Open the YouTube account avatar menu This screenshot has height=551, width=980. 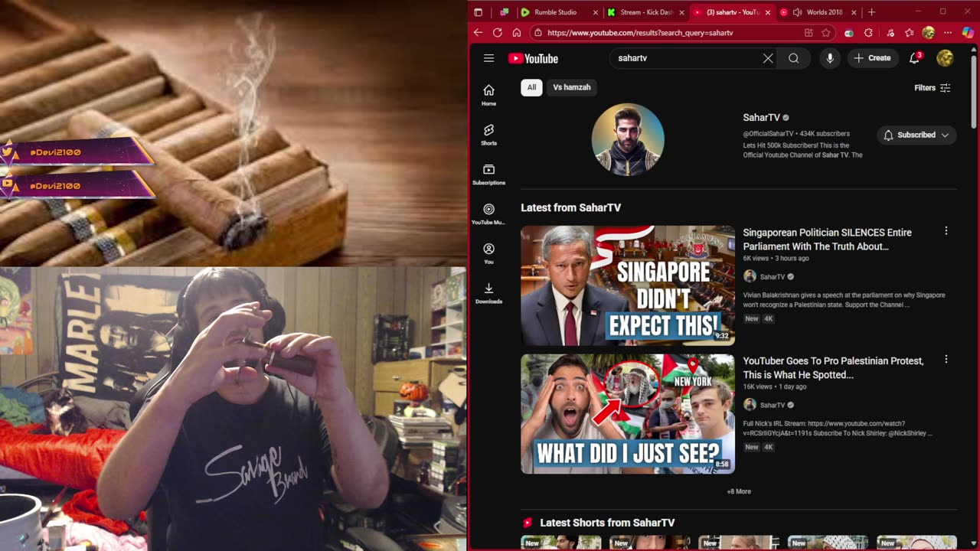tap(945, 58)
